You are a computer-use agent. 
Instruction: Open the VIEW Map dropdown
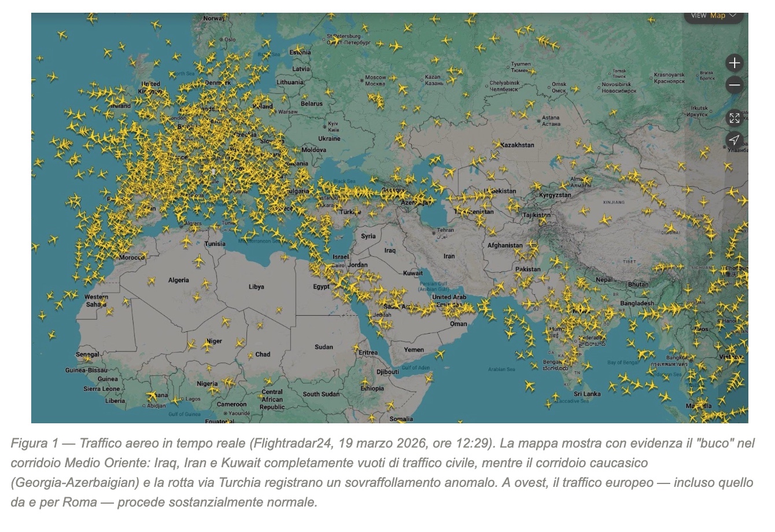click(717, 16)
